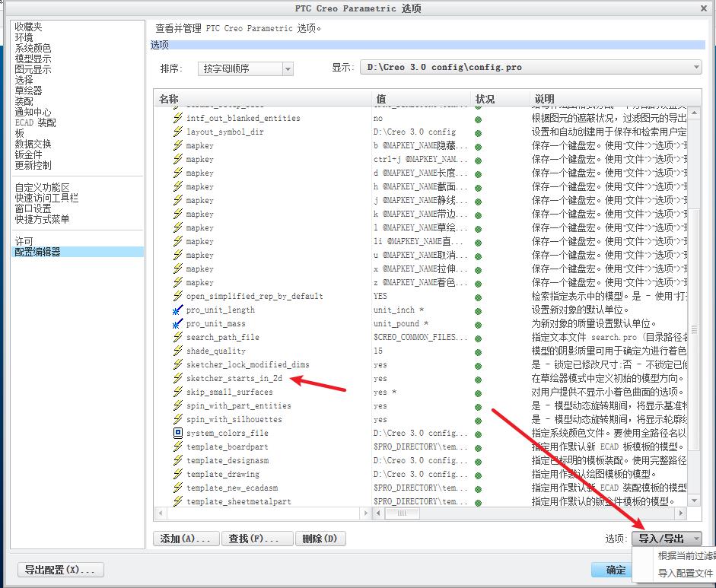Sort by the 名称 column header
Viewport: 716px width, 588px height.
click(263, 99)
